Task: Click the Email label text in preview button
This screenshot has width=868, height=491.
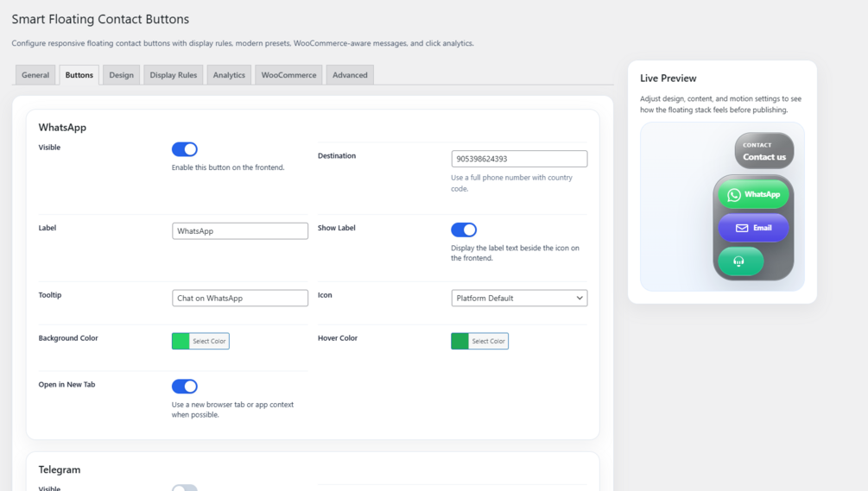Action: (763, 228)
